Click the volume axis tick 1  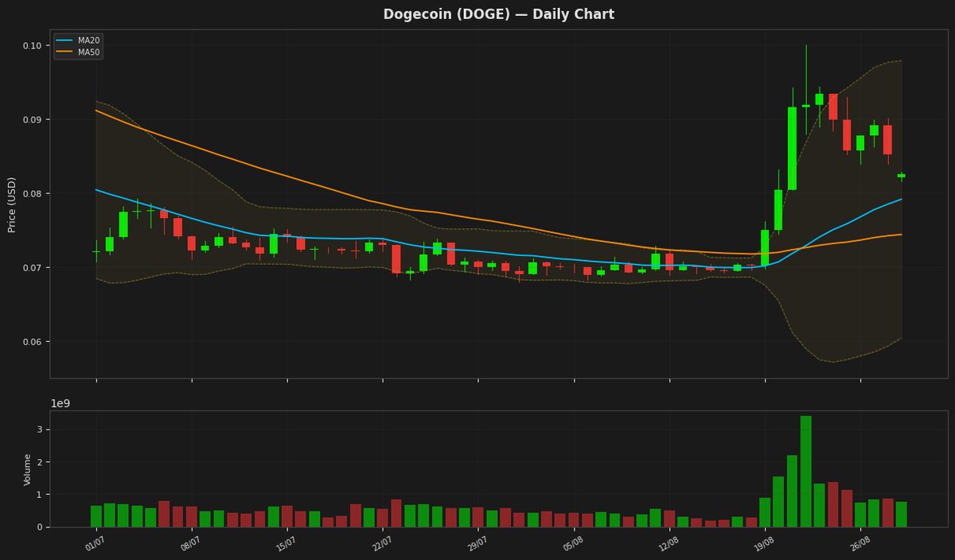(38, 495)
